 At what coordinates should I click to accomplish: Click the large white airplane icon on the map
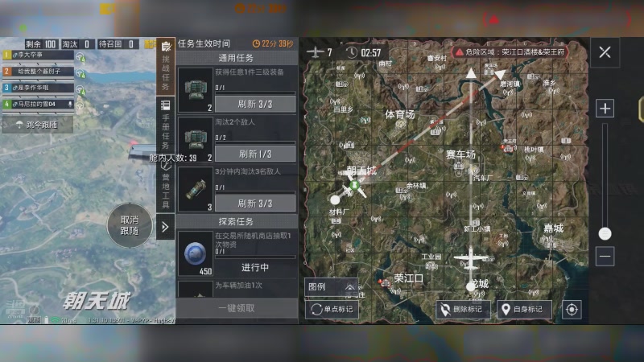tap(471, 258)
